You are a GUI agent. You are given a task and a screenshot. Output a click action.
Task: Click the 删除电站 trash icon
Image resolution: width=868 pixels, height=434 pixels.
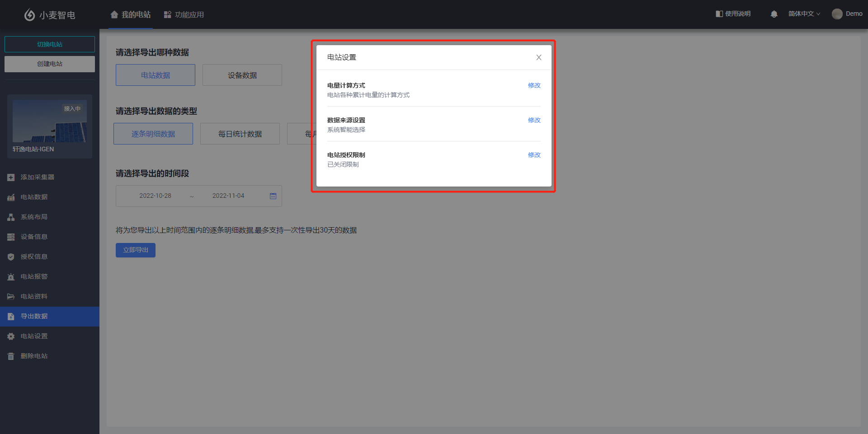coord(11,356)
